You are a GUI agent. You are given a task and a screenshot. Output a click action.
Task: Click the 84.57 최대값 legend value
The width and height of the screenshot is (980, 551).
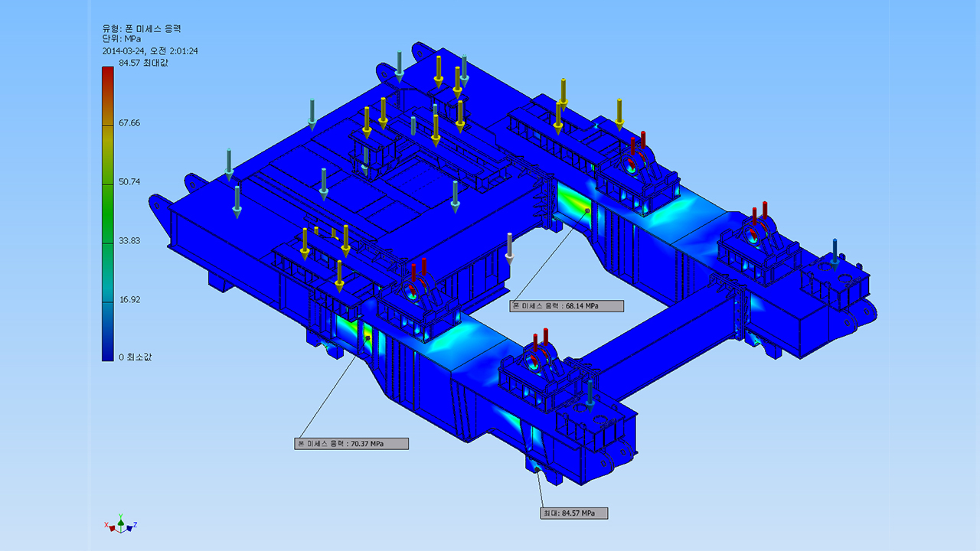coord(143,63)
